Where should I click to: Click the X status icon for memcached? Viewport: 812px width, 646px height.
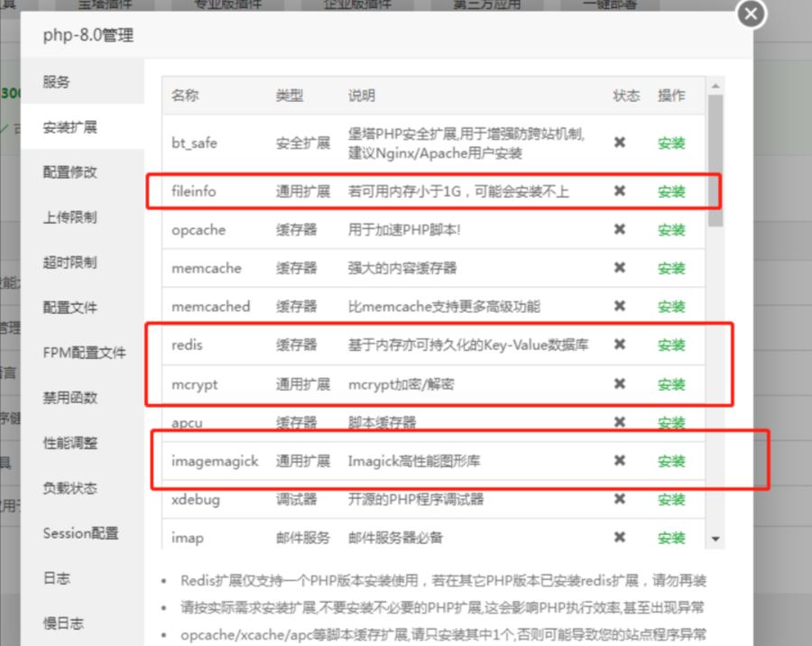coord(620,307)
